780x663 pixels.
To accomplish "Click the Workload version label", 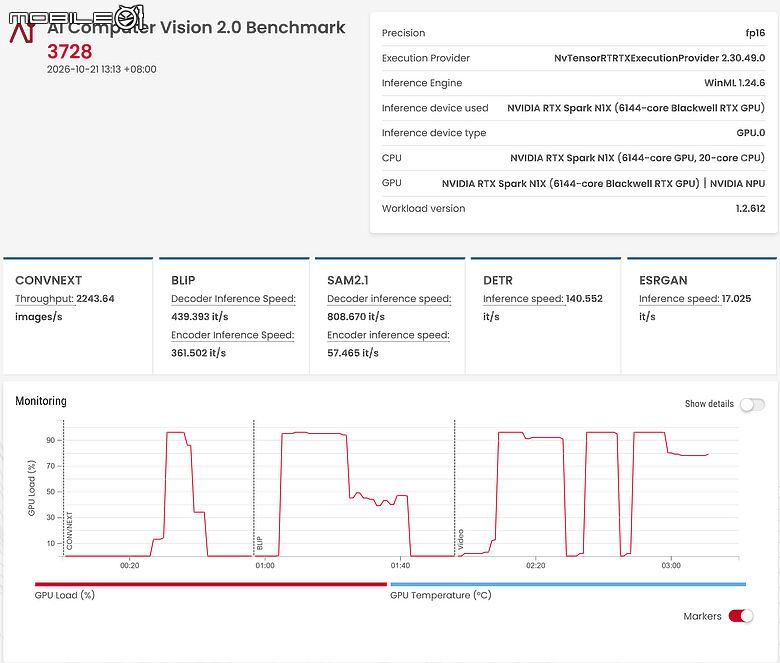I will pos(423,208).
